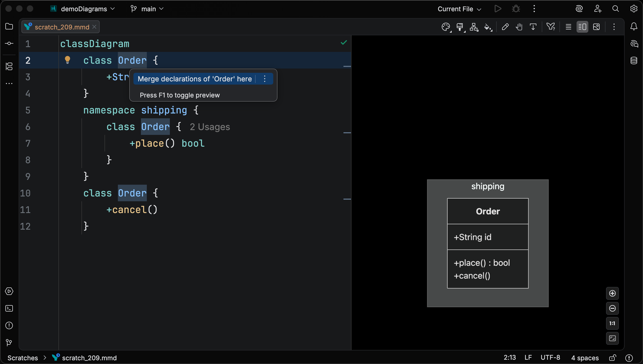Show more tool windows ellipsis
This screenshot has height=364, width=643.
click(9, 84)
